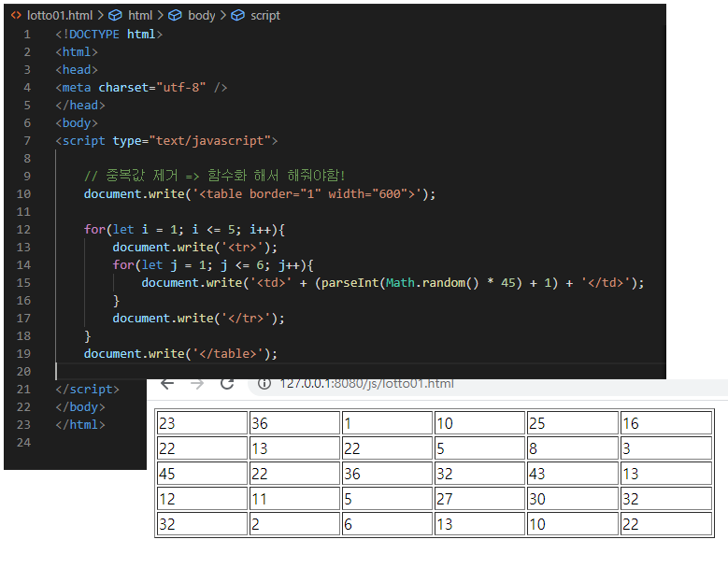Viewport: 728px width, 568px height.
Task: Click the Korean comment line
Action: [x=214, y=176]
